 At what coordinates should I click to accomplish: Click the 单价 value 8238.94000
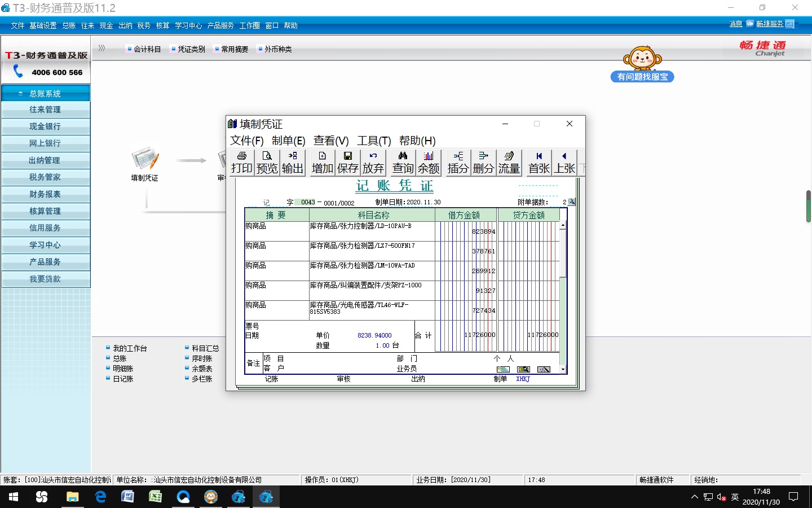coord(374,335)
